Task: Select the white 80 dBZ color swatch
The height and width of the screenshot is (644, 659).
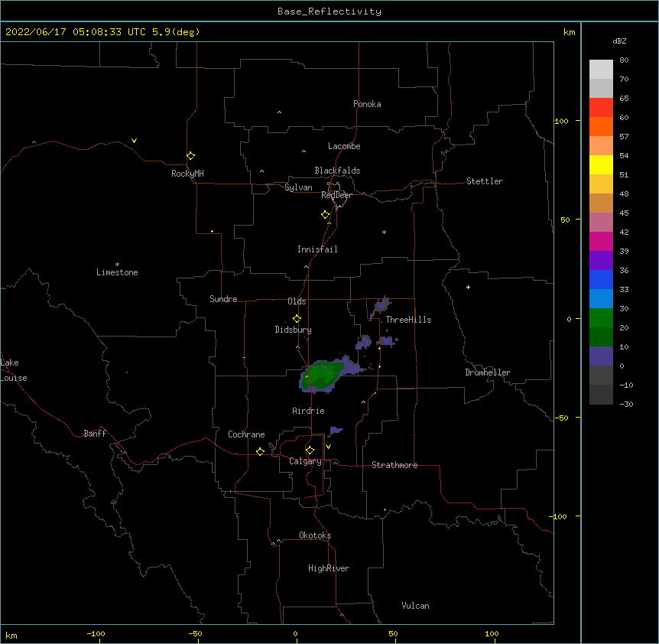Action: (601, 69)
